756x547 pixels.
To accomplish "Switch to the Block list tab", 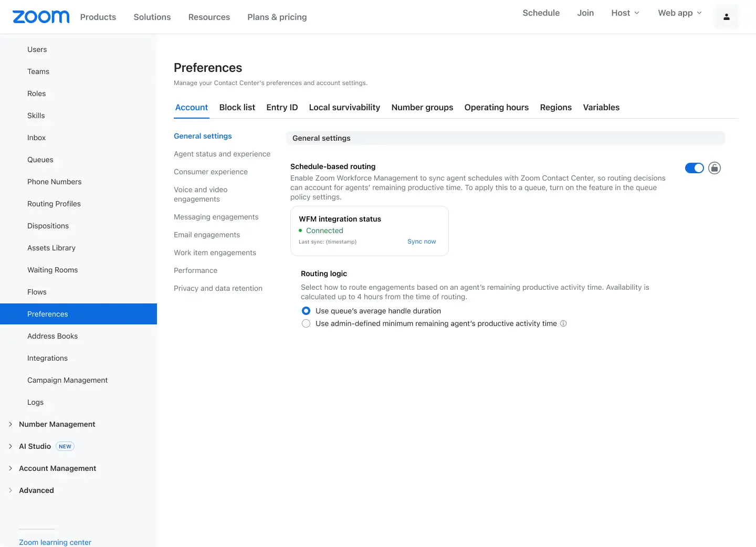I will [237, 107].
